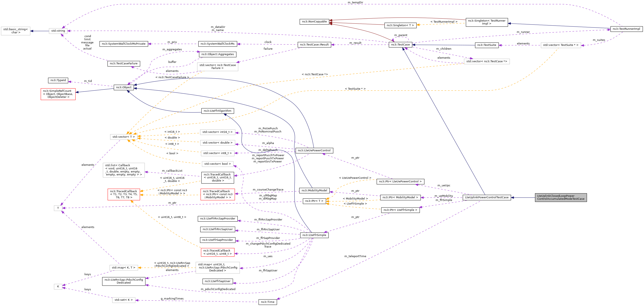This screenshot has width=644, height=306.
Task: Click std::map< uint16_t, PdschConfigDedicated > node
Action: 218,268
